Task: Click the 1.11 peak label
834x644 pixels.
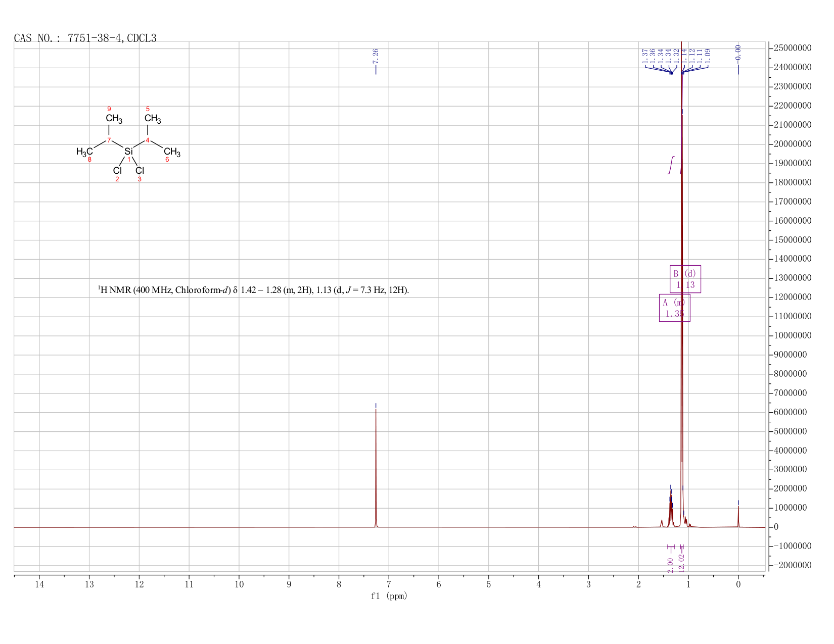Action: point(700,56)
